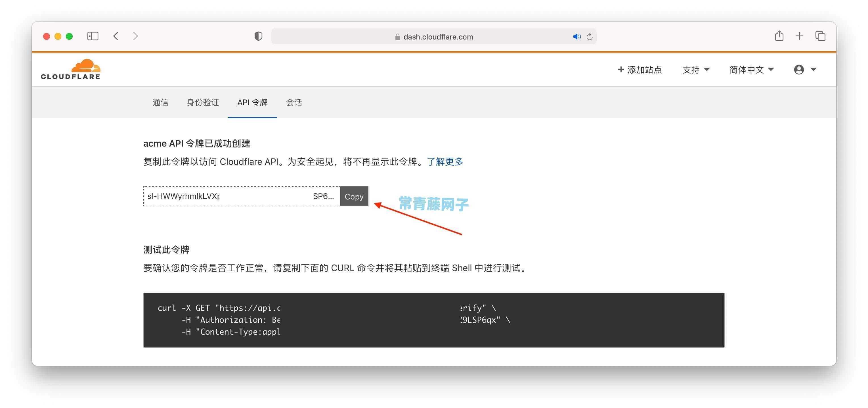
Task: Go forward to next page
Action: (x=135, y=36)
